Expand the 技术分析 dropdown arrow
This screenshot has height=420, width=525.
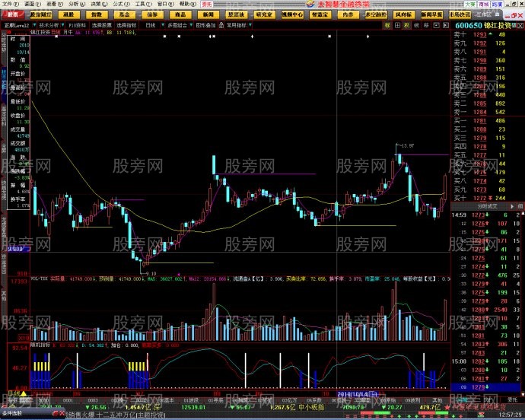[62, 25]
